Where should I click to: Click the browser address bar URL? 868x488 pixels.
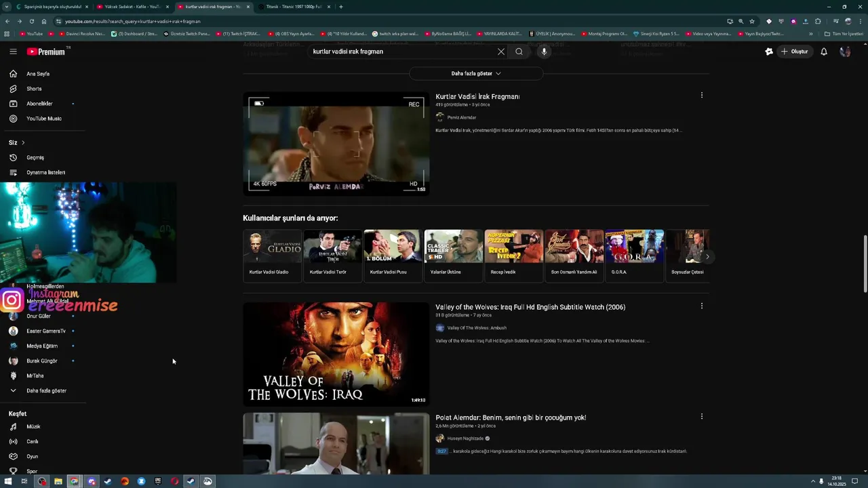pos(133,21)
